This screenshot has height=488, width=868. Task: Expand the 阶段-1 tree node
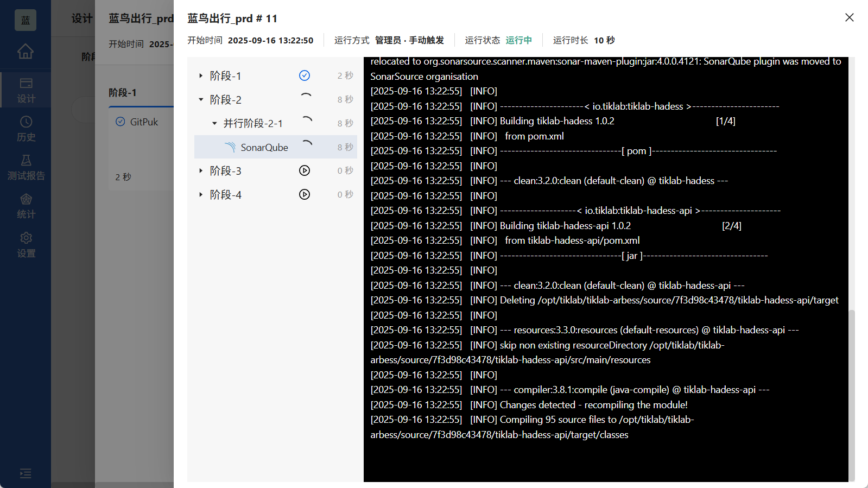click(x=201, y=76)
